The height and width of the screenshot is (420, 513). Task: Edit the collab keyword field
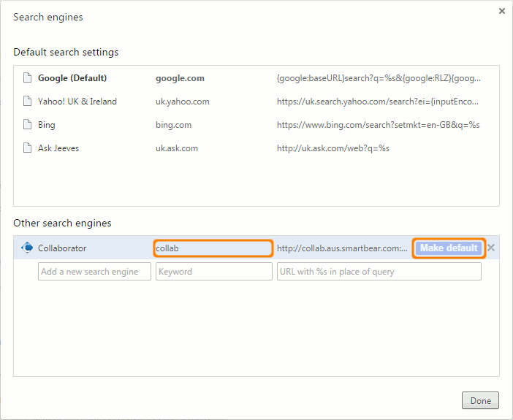point(213,248)
